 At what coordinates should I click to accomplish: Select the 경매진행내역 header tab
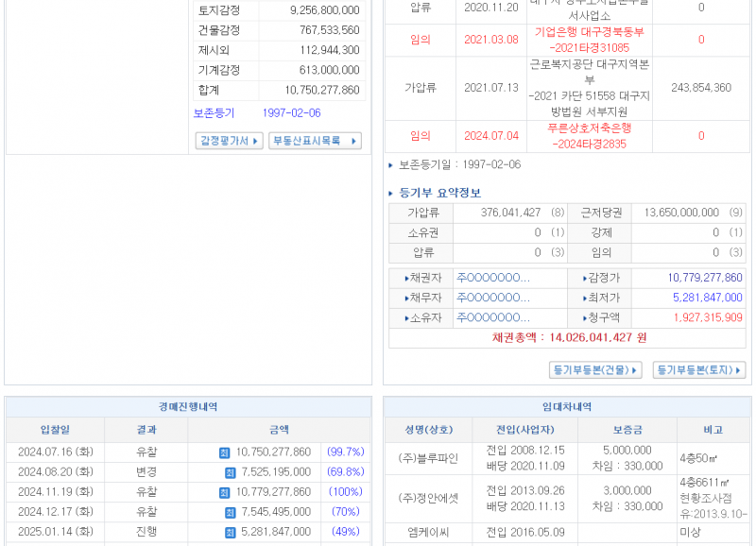(188, 406)
